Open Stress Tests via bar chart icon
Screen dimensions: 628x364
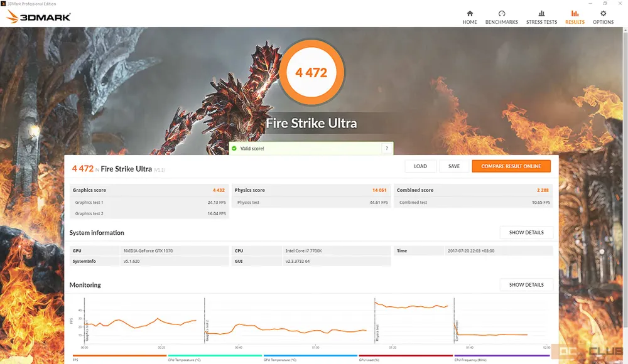541,13
